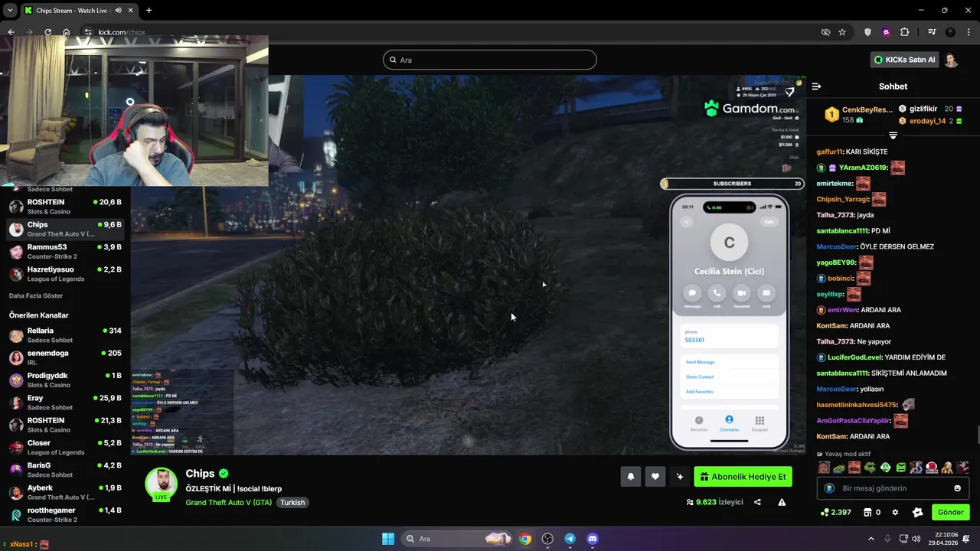Open the user profile avatar menu
Screen dimensions: 980x551
[x=951, y=60]
